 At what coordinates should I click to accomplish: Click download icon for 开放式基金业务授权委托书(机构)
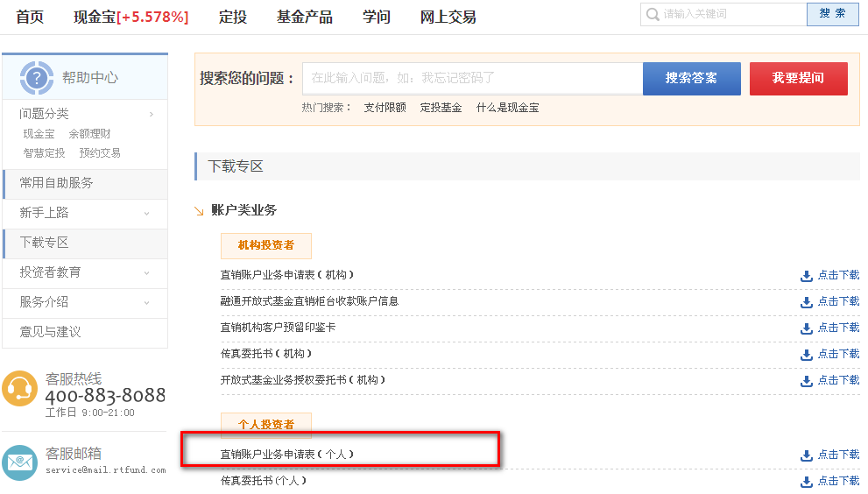tap(807, 381)
